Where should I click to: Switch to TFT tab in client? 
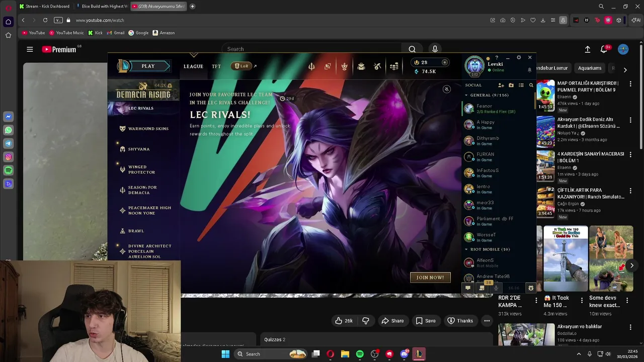pyautogui.click(x=216, y=66)
